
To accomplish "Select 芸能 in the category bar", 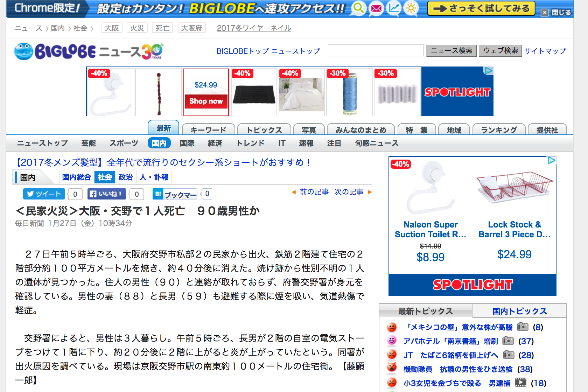I will point(89,143).
